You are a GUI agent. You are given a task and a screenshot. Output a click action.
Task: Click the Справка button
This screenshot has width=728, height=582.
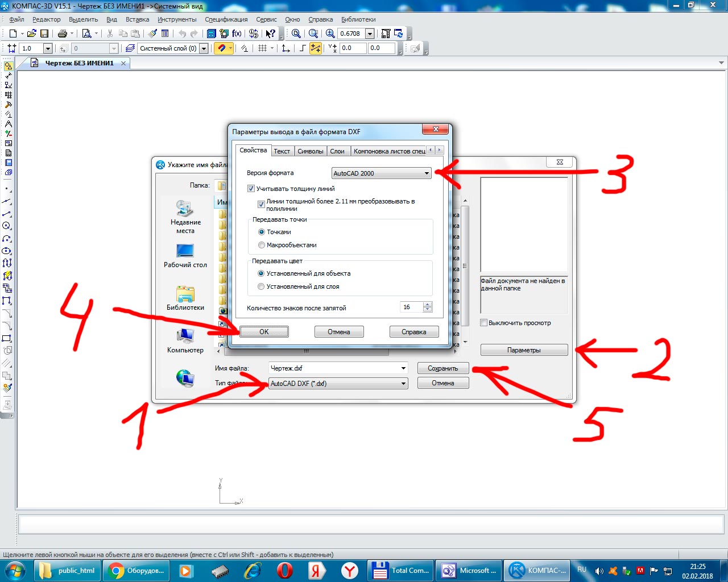tap(414, 332)
